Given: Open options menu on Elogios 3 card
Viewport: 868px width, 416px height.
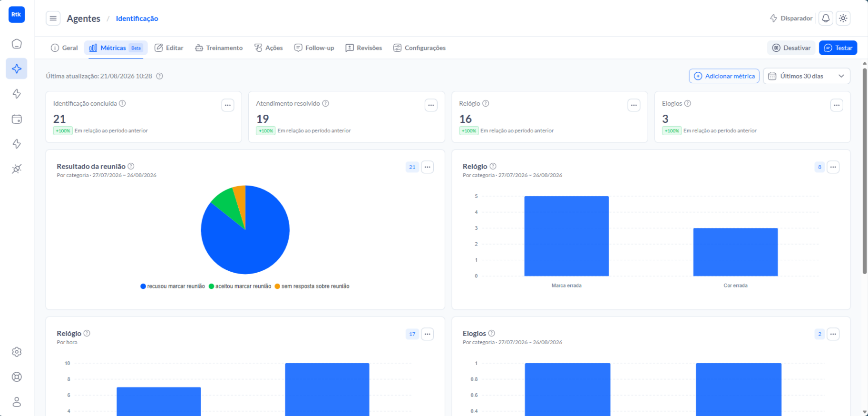Looking at the screenshot, I should click(x=837, y=105).
